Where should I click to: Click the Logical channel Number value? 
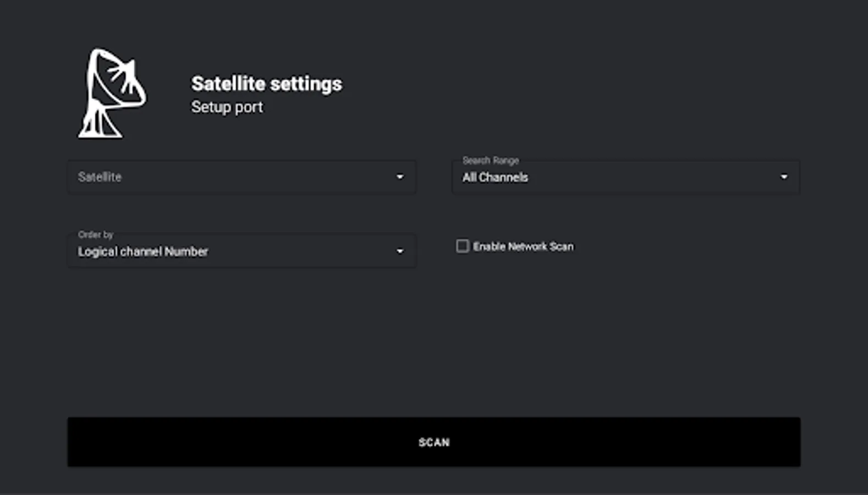coord(143,251)
